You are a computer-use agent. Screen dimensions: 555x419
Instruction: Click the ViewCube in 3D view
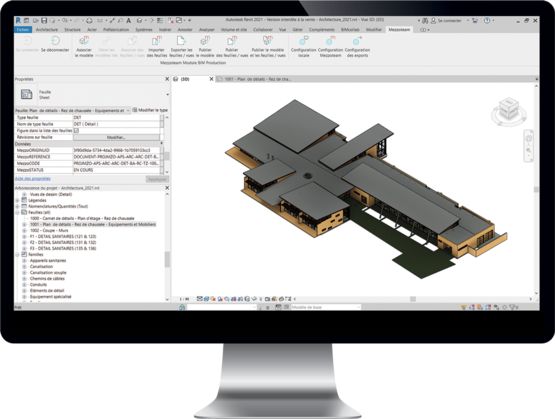(x=509, y=110)
